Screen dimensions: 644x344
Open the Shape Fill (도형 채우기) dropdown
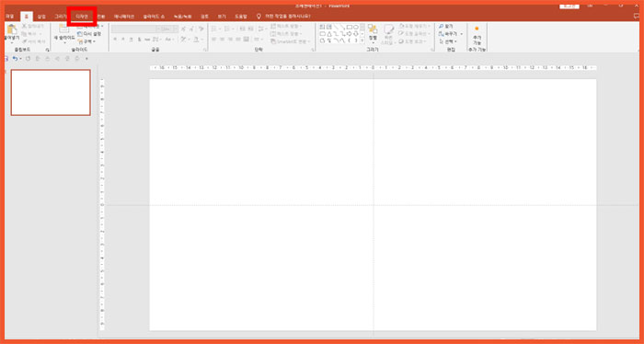pos(414,26)
